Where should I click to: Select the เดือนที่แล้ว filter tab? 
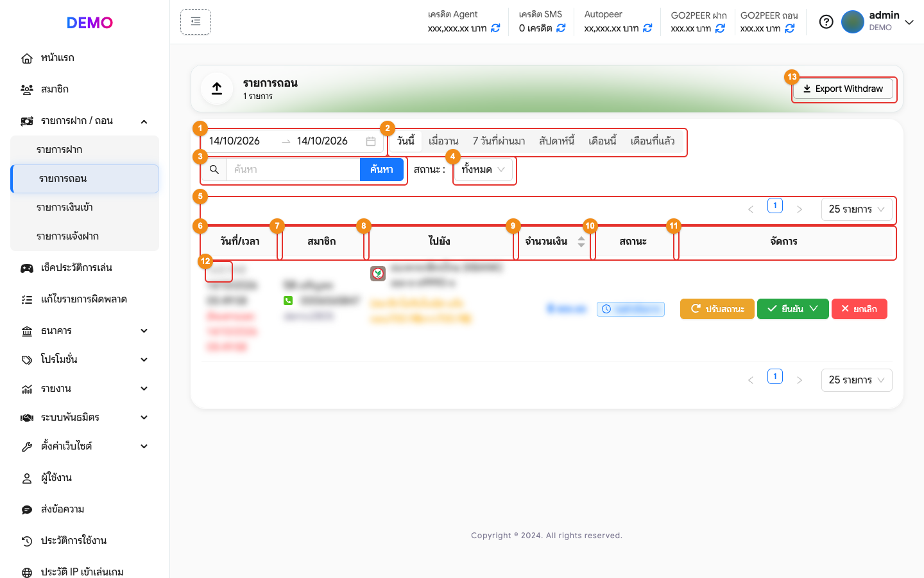[x=653, y=141]
